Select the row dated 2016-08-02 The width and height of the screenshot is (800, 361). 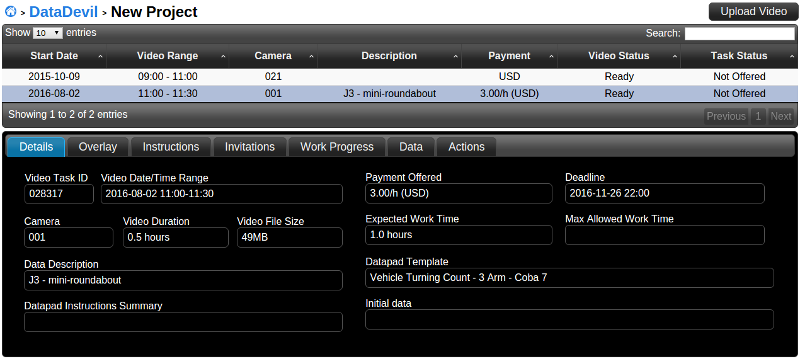400,94
